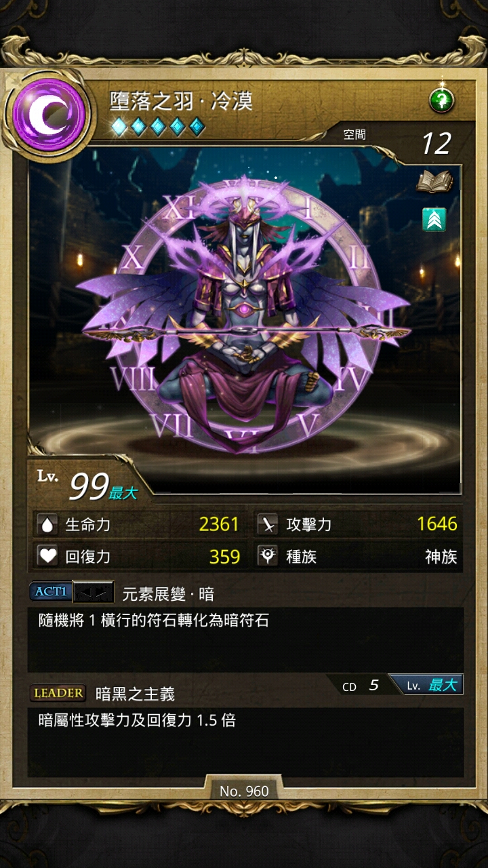Image resolution: width=488 pixels, height=868 pixels.
Task: Tap the green question mark help icon
Action: click(x=442, y=101)
